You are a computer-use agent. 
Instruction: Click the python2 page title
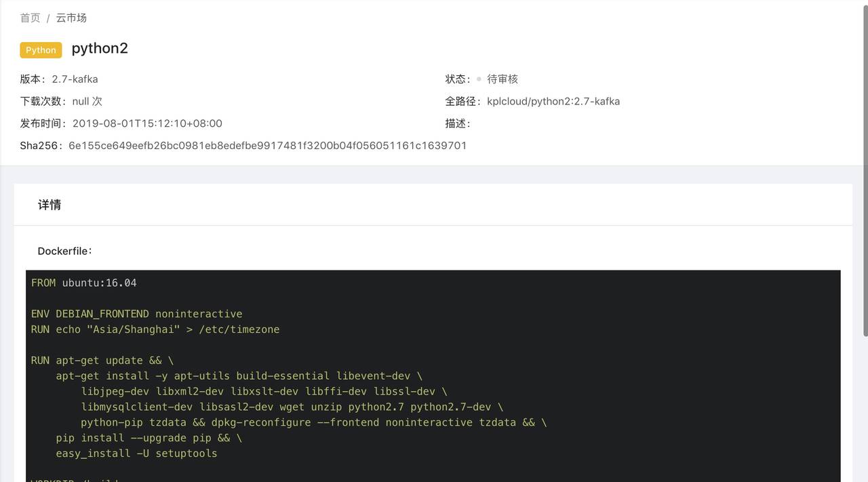(x=100, y=49)
